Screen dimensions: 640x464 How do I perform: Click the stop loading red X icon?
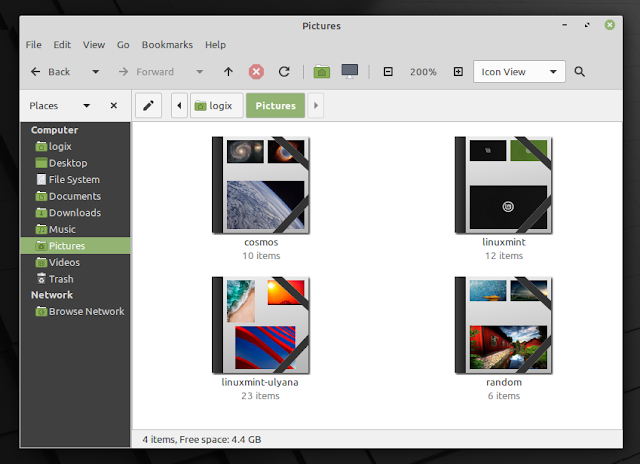(x=256, y=72)
